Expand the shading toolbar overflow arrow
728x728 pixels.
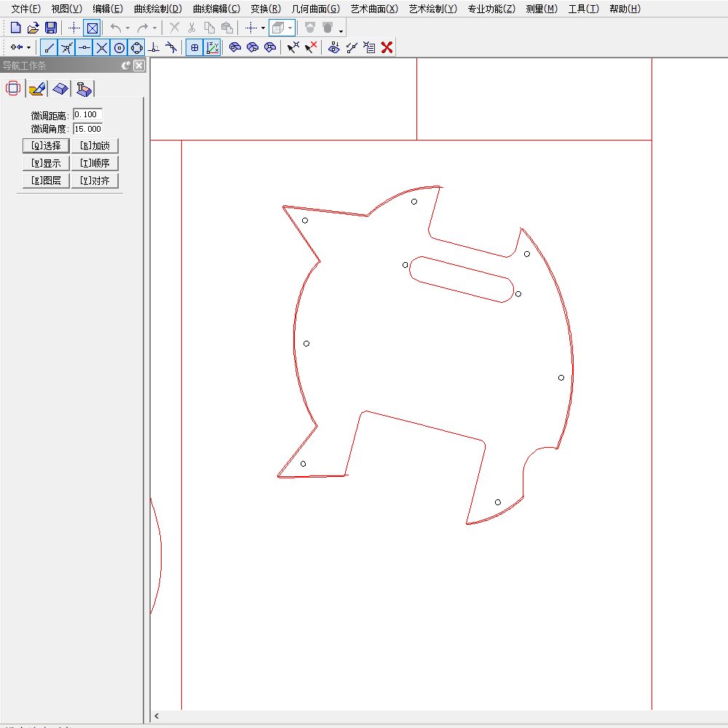[341, 31]
